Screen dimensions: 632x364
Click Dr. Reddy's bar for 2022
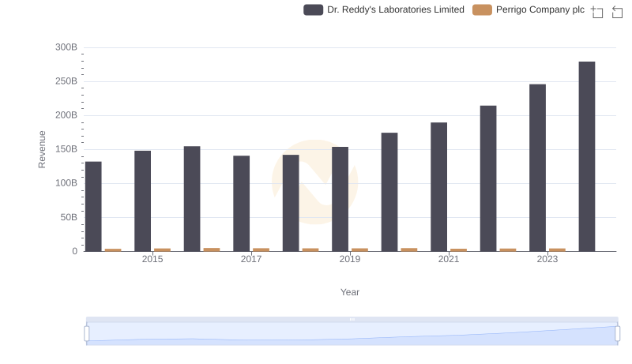488,178
